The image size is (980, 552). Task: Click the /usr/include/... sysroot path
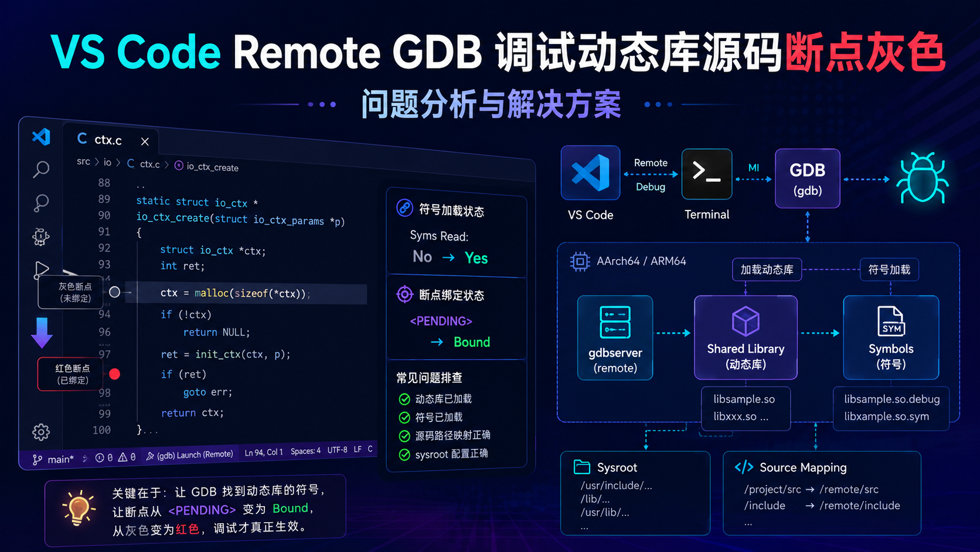click(x=616, y=486)
